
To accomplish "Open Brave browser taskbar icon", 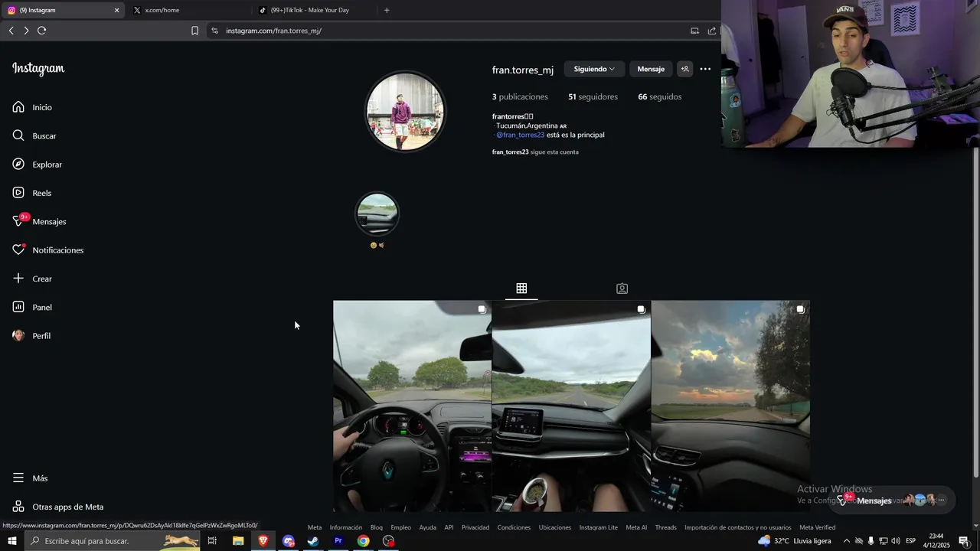I will point(263,541).
